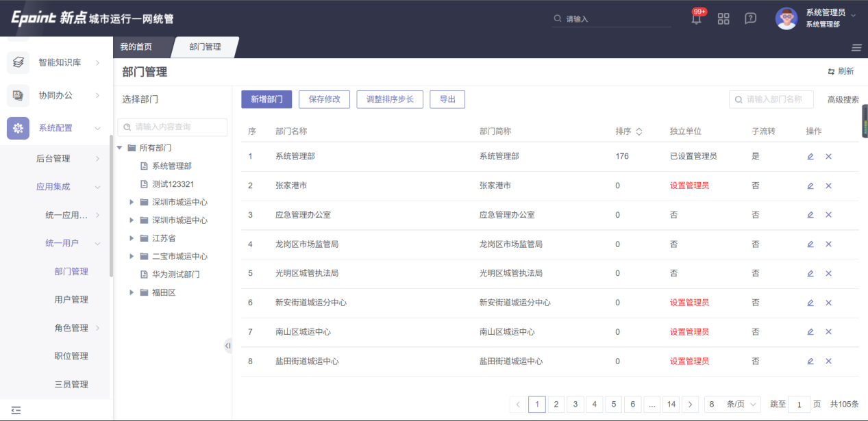
Task: Collapse the 所有部门 tree root
Action: click(x=119, y=148)
